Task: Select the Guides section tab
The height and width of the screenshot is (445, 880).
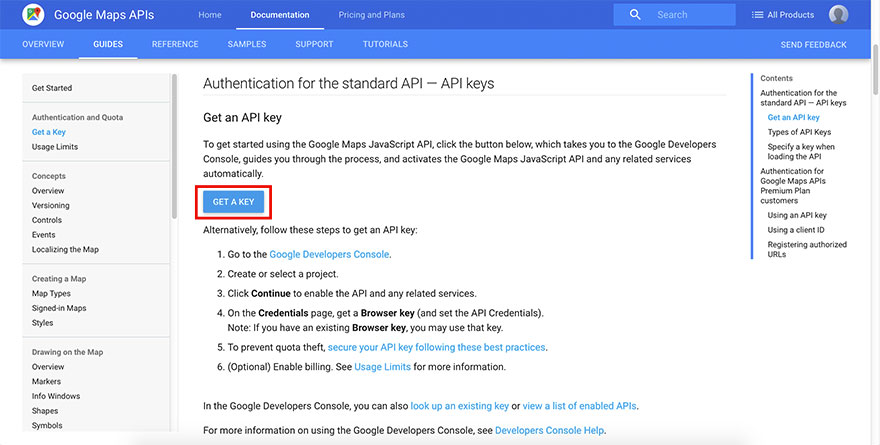Action: coord(108,44)
